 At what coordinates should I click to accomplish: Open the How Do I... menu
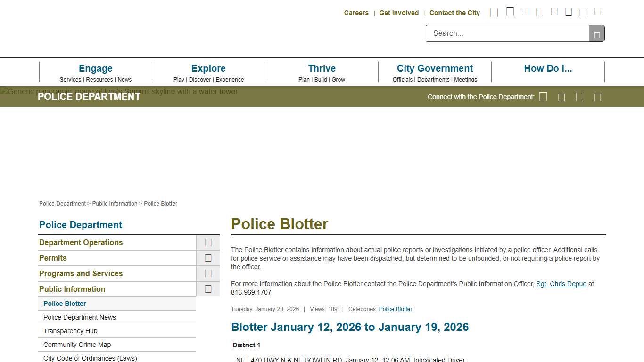tap(548, 68)
